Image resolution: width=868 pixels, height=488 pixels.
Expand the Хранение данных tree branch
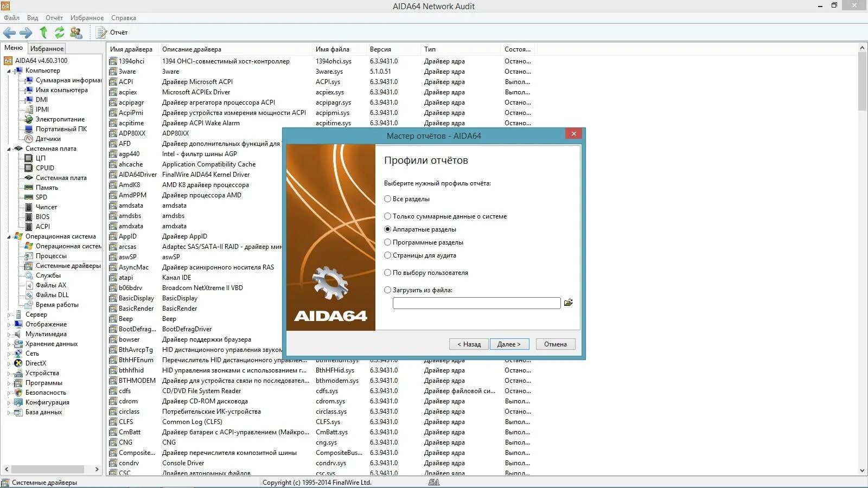[9, 344]
